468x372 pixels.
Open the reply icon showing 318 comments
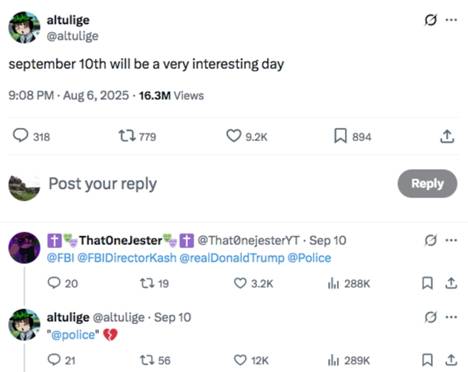tap(20, 136)
